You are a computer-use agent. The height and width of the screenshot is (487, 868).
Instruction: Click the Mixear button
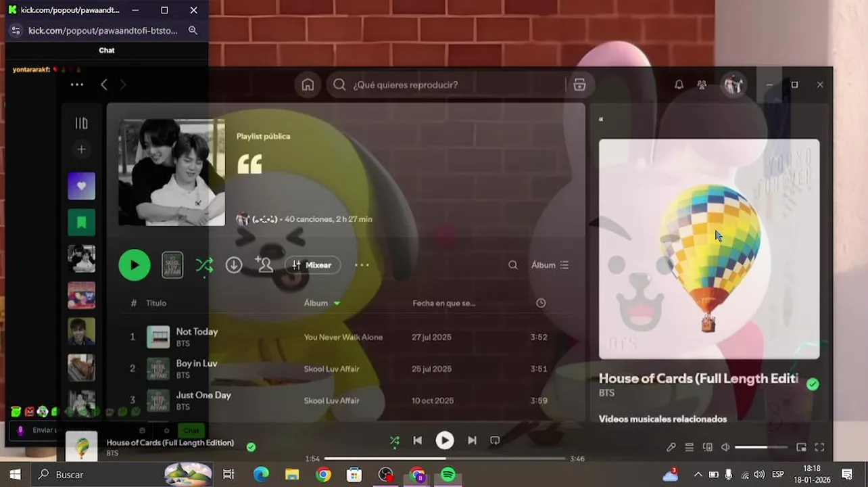(x=312, y=265)
